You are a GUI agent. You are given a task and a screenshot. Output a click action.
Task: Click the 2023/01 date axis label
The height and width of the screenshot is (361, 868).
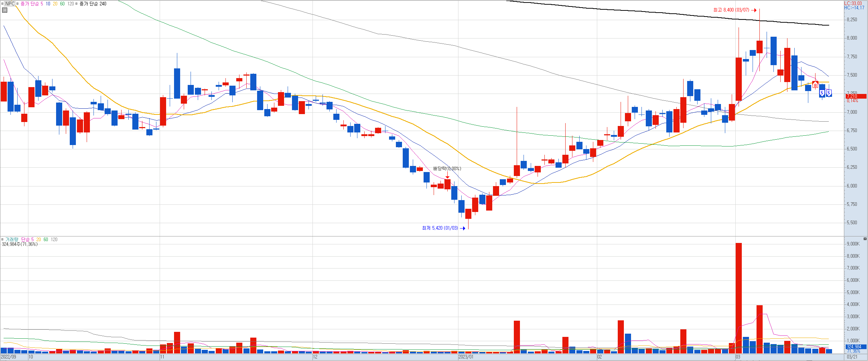(466, 357)
